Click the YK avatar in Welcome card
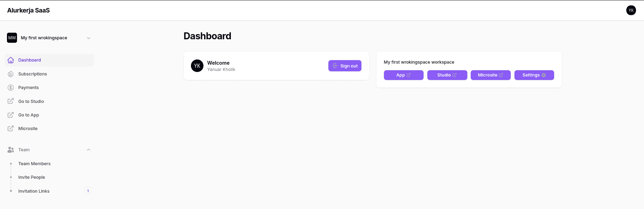 click(197, 66)
